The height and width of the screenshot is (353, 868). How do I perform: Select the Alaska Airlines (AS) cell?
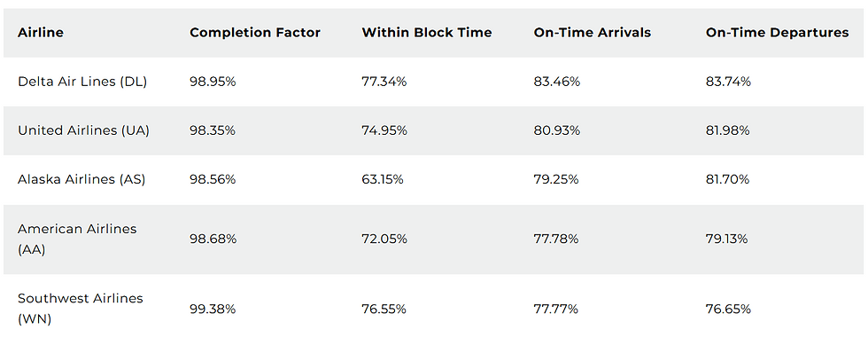point(81,179)
